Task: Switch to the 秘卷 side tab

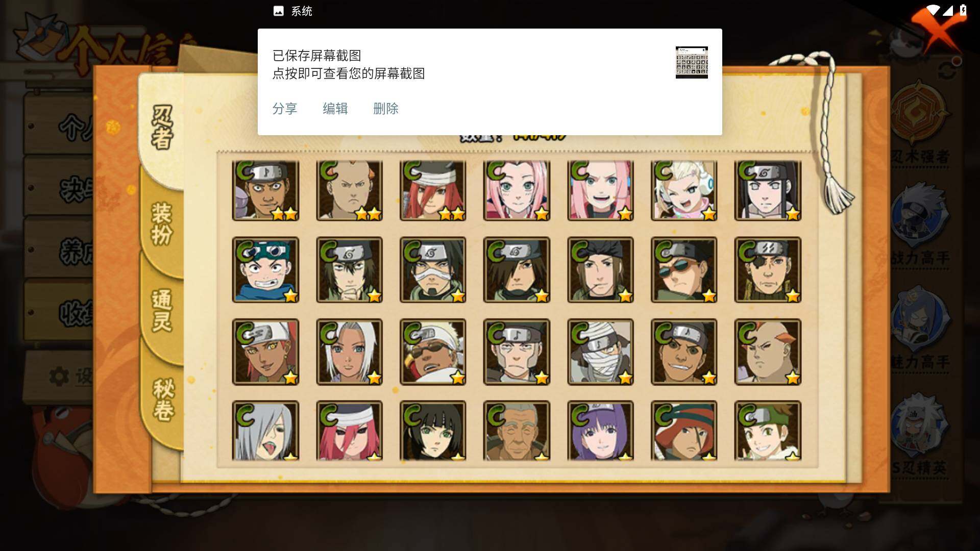Action: point(163,399)
